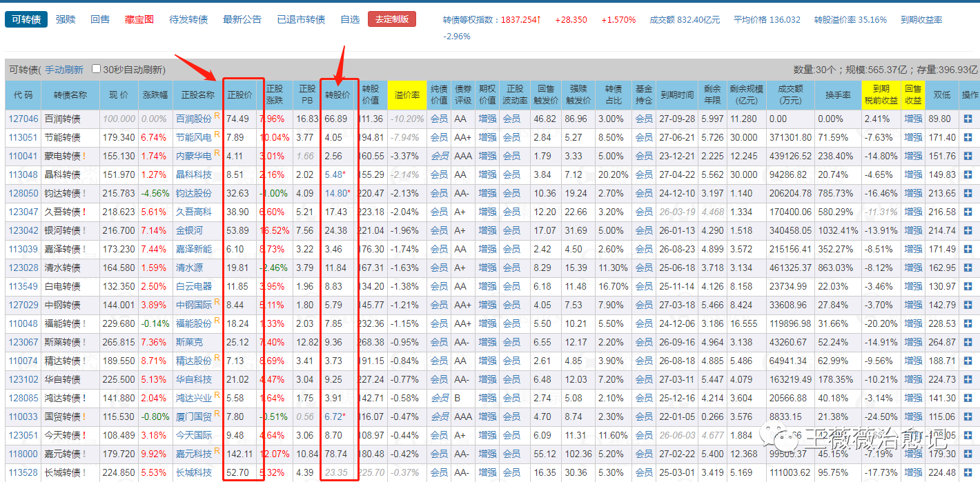
Task: Open the 藏宝图 tab
Action: (139, 19)
